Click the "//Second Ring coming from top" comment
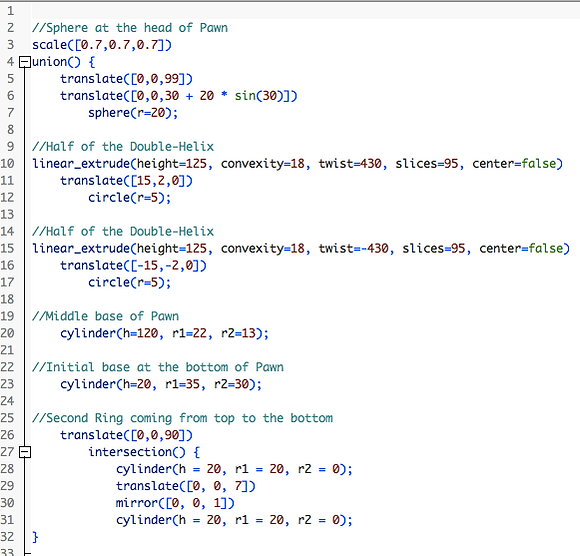 tap(182, 418)
